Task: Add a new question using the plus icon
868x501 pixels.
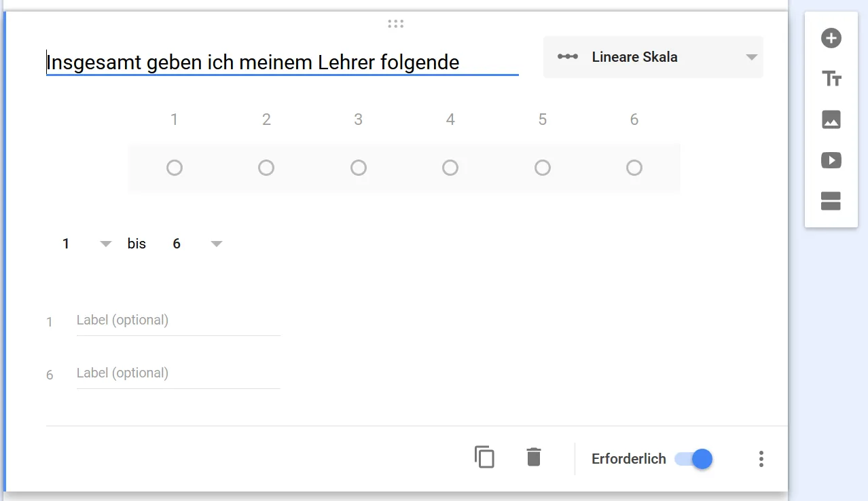Action: click(831, 38)
